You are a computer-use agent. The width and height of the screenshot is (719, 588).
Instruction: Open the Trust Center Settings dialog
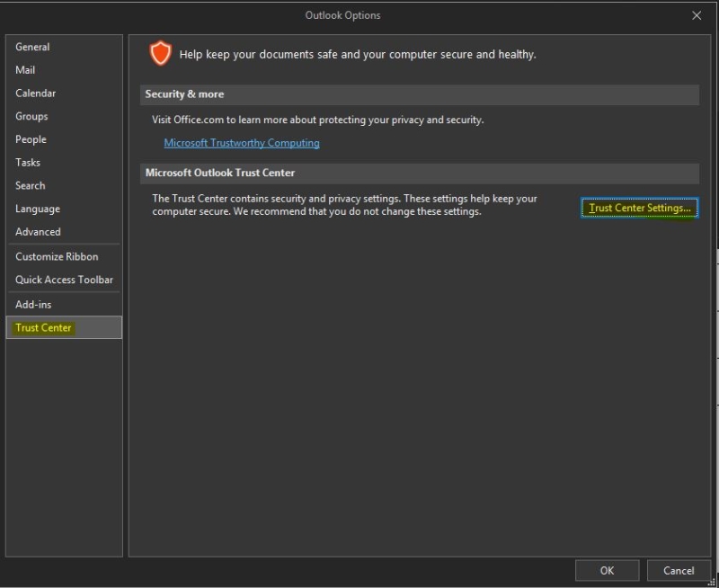639,208
